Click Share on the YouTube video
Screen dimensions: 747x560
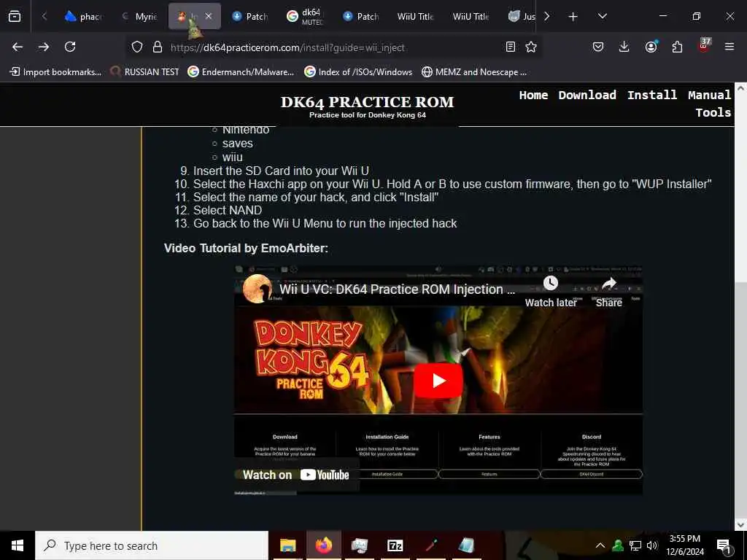(609, 292)
